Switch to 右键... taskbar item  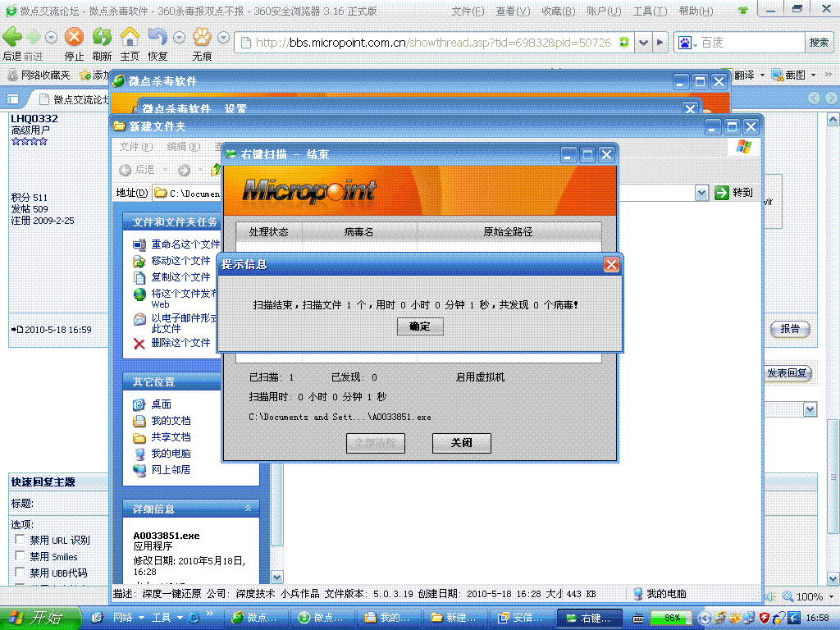pos(590,619)
